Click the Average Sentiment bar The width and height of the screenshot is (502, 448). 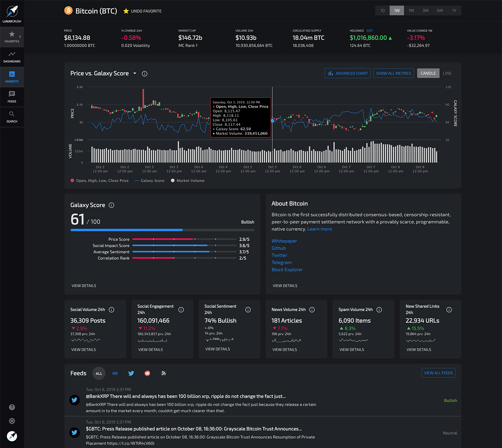(184, 252)
